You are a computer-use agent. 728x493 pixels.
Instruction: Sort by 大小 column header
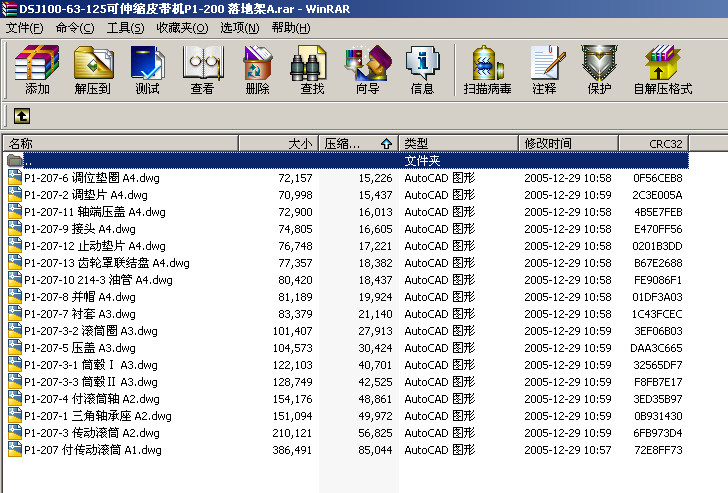[x=279, y=143]
